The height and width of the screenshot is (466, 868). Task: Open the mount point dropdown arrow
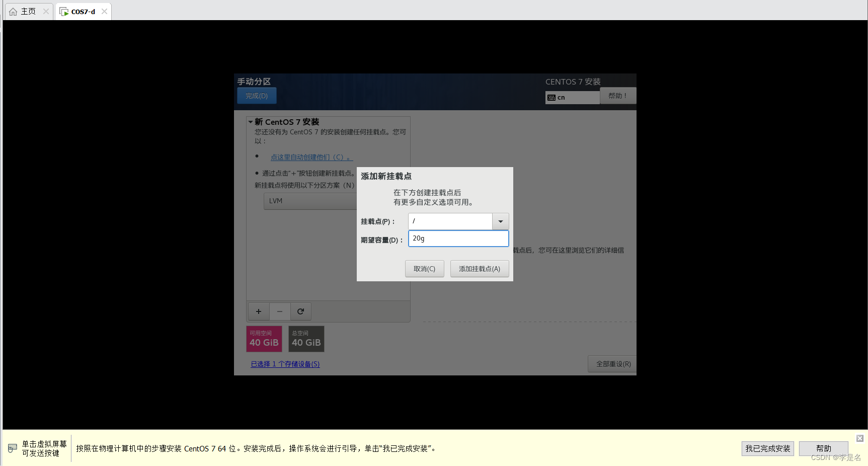(501, 221)
